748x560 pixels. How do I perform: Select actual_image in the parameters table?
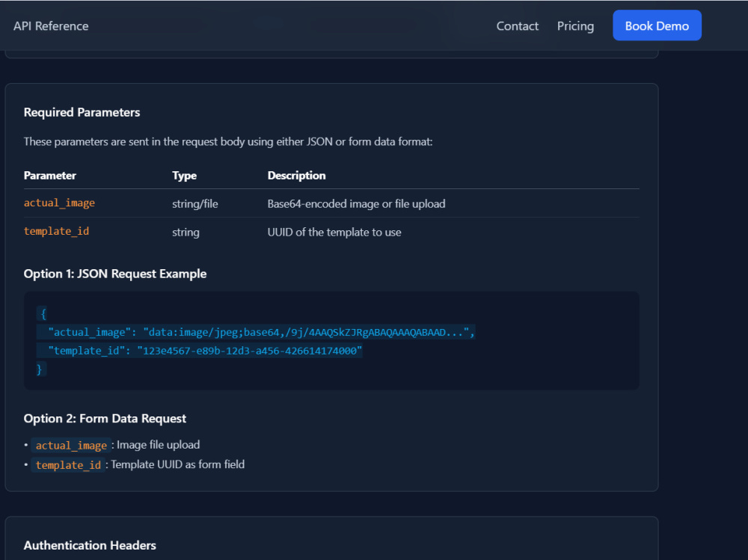[59, 203]
